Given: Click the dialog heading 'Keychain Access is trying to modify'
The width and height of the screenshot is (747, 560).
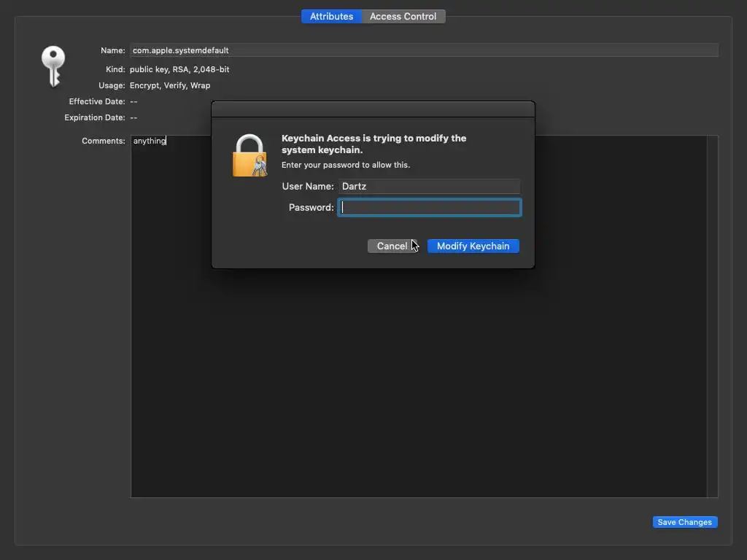Looking at the screenshot, I should tap(374, 144).
